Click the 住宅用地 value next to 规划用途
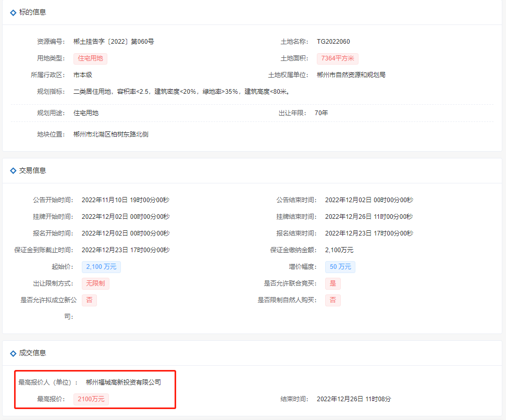Screen dimensions: 506x420 [86, 113]
